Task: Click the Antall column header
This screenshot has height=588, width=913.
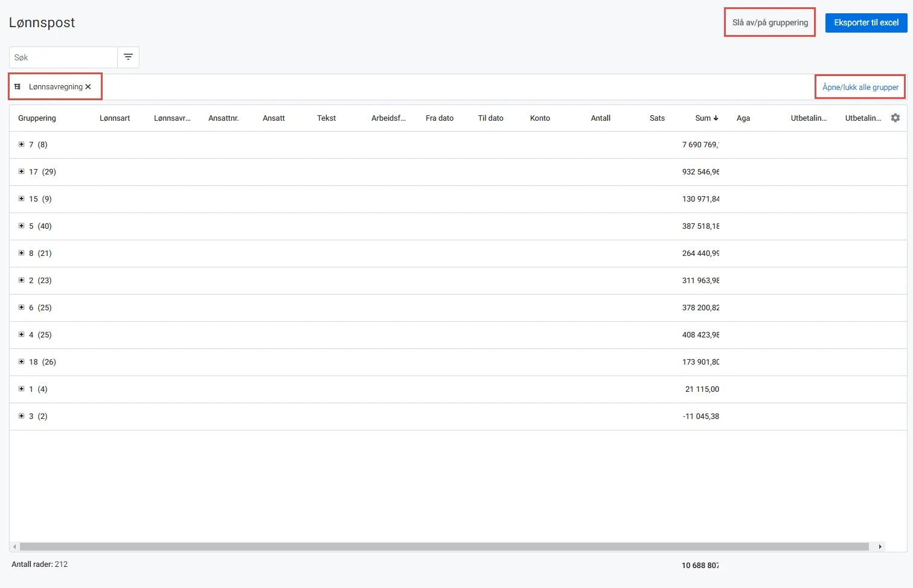Action: [601, 118]
